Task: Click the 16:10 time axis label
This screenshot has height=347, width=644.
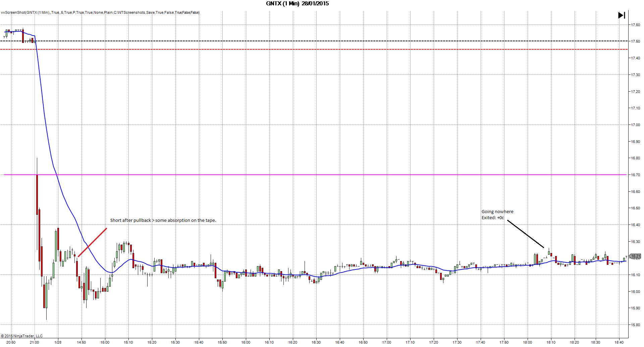Action: [269, 342]
